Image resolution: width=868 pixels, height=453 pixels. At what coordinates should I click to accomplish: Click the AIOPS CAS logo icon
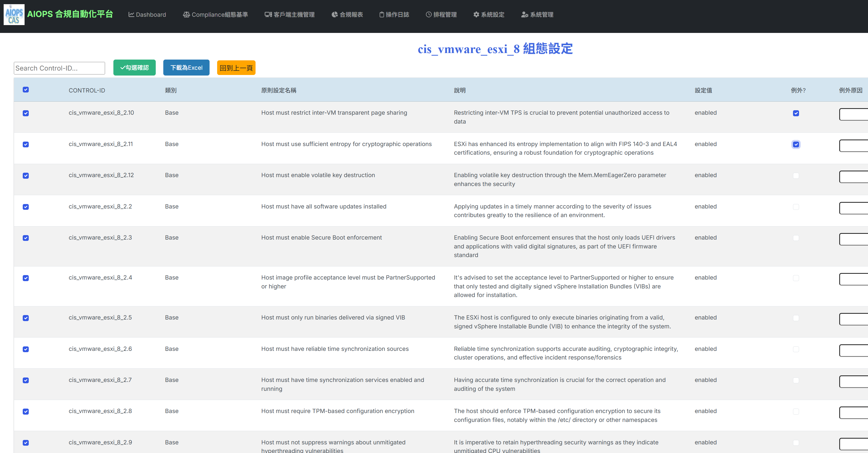(x=14, y=14)
